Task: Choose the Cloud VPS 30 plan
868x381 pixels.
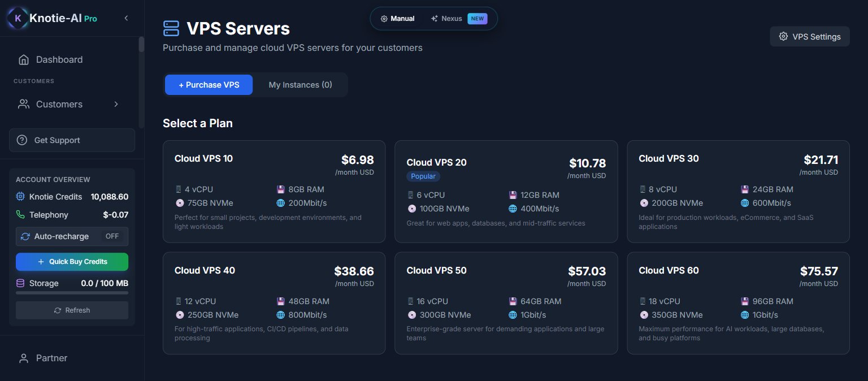Action: [738, 192]
